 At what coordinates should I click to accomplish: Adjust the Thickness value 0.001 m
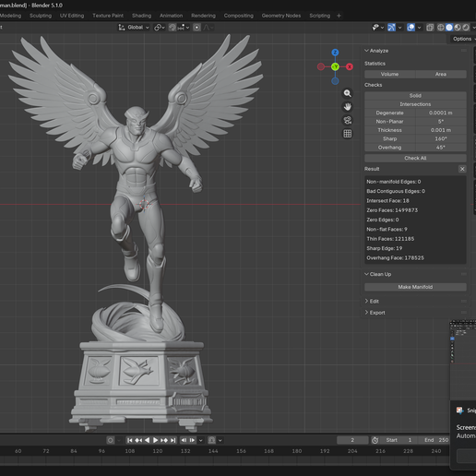coord(441,130)
